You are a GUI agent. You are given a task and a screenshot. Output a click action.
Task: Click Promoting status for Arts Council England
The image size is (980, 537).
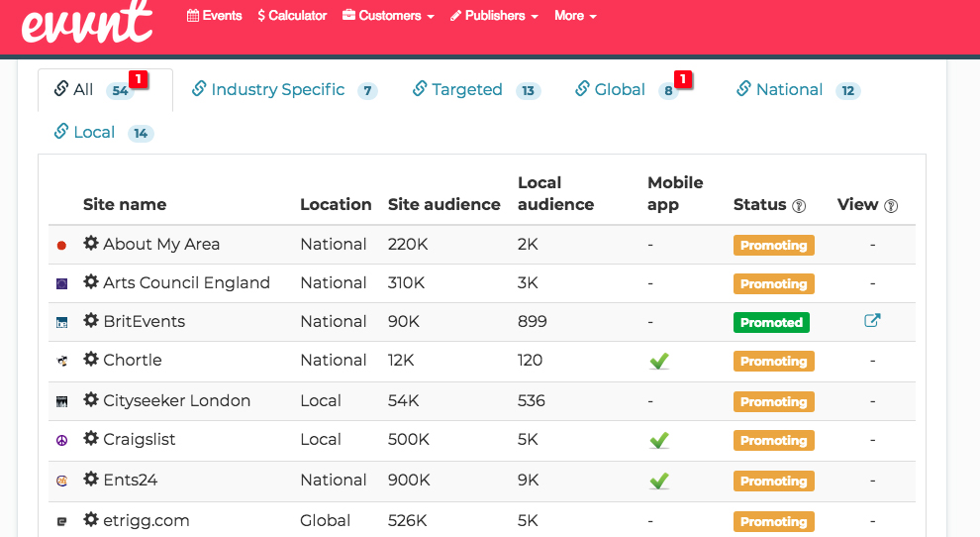774,284
